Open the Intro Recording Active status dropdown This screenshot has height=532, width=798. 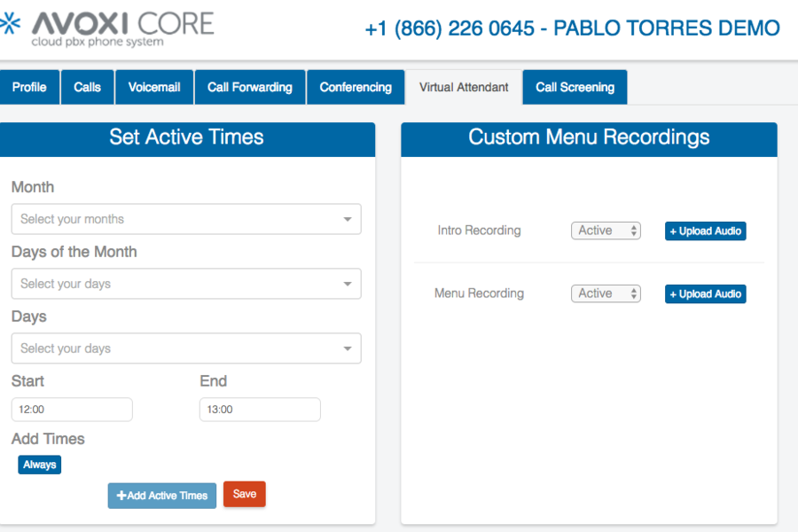tap(606, 231)
